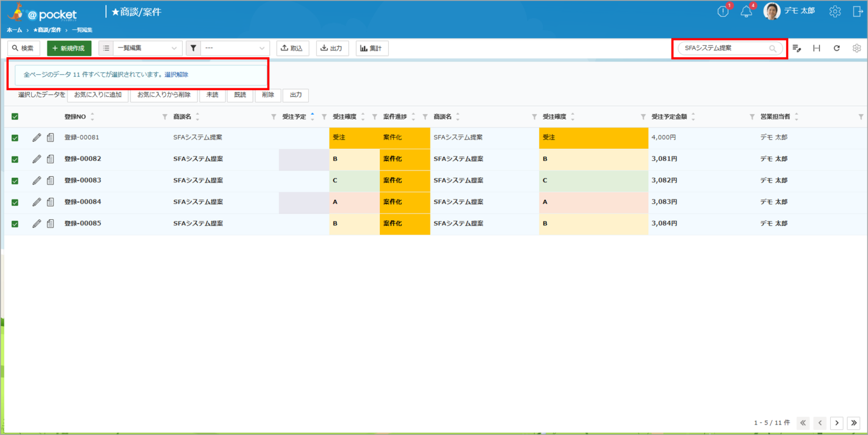Open the filter selection dropdown showing ---
This screenshot has width=868, height=435.
coord(234,48)
